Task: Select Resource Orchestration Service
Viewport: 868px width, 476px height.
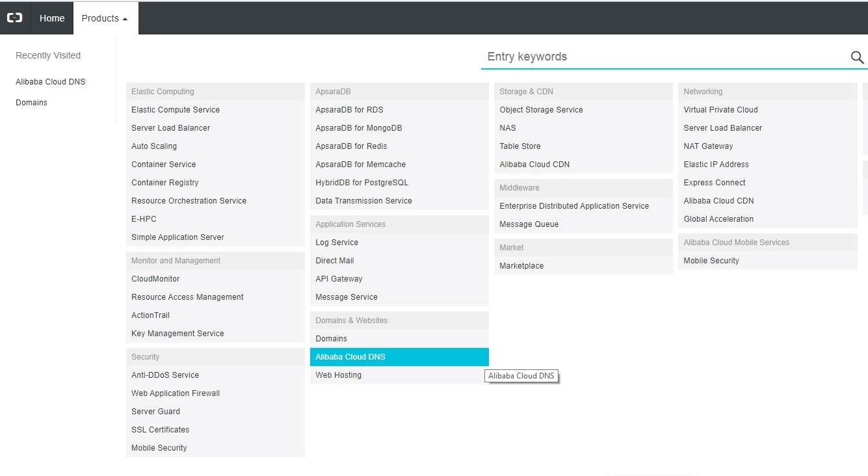Action: point(215,201)
